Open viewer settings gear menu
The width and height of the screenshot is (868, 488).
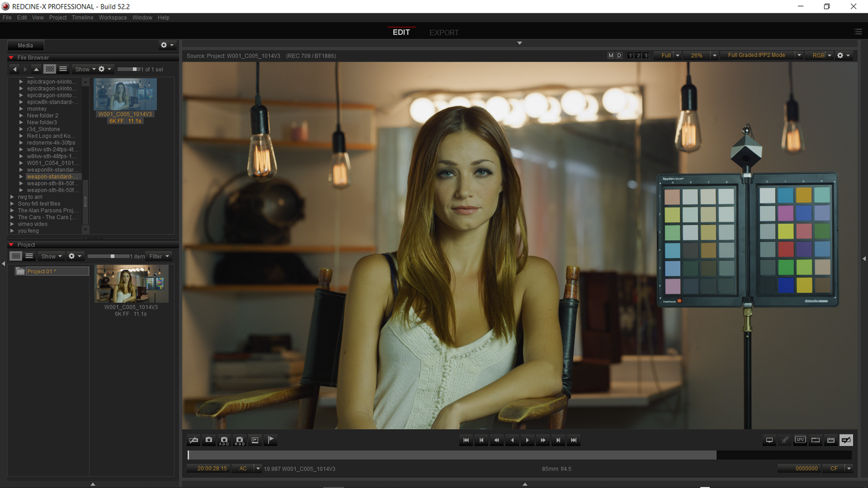click(x=844, y=56)
